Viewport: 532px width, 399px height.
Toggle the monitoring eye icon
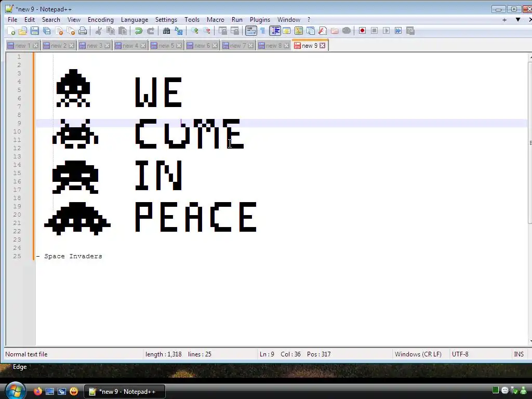(x=347, y=31)
